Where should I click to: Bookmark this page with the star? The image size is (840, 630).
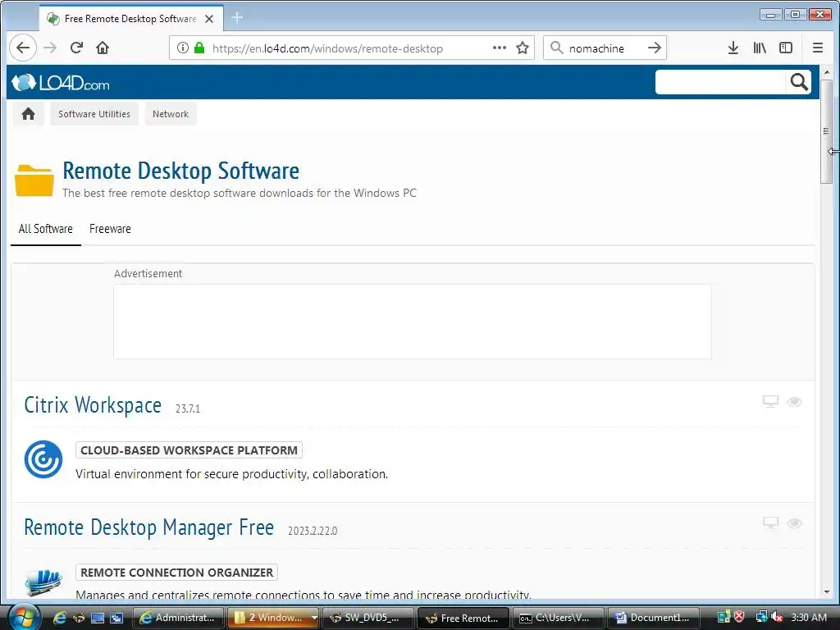tap(523, 48)
